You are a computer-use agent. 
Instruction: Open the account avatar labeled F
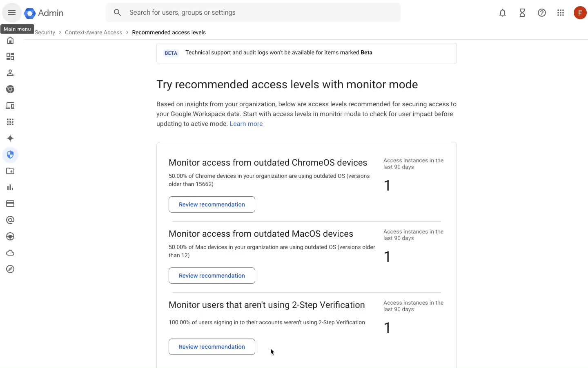tap(580, 13)
